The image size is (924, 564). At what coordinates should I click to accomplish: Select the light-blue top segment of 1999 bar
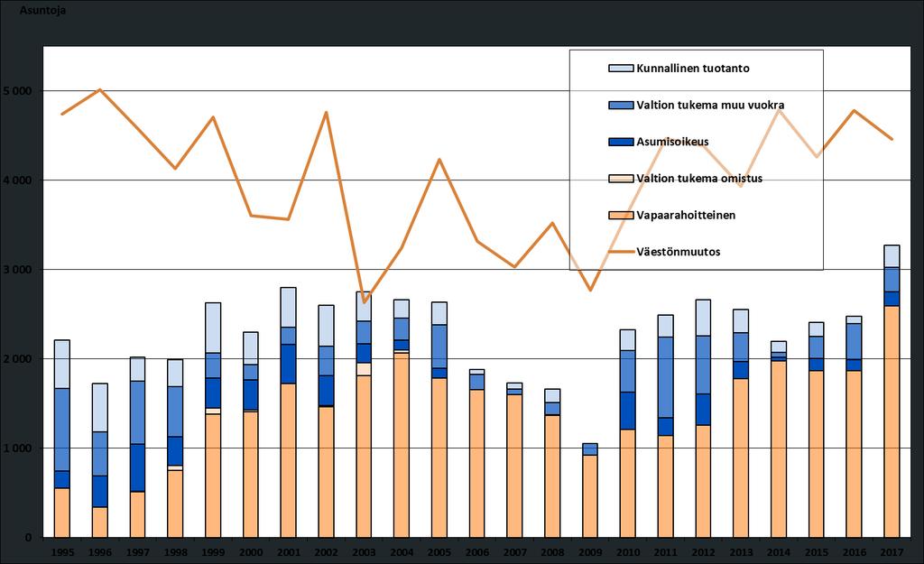[213, 328]
